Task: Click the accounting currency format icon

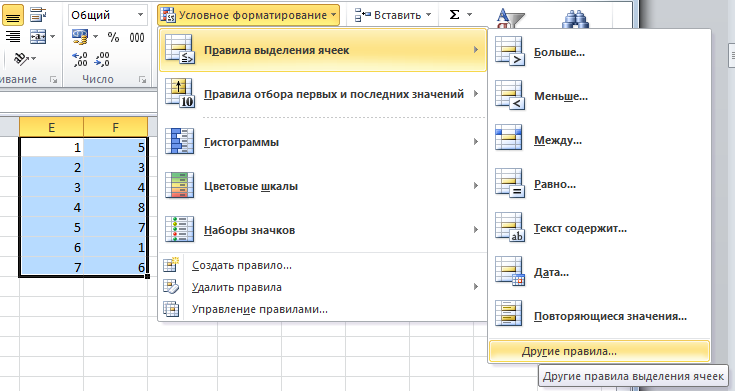Action: [x=80, y=37]
